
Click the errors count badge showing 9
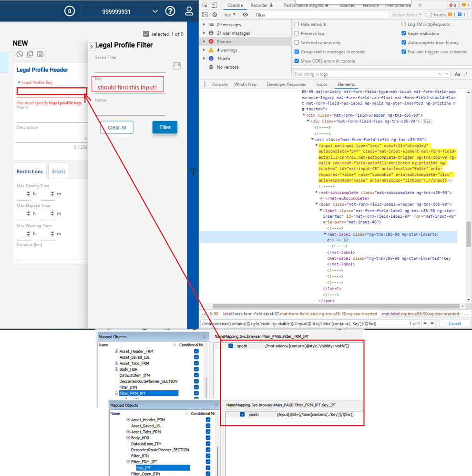[x=453, y=5]
